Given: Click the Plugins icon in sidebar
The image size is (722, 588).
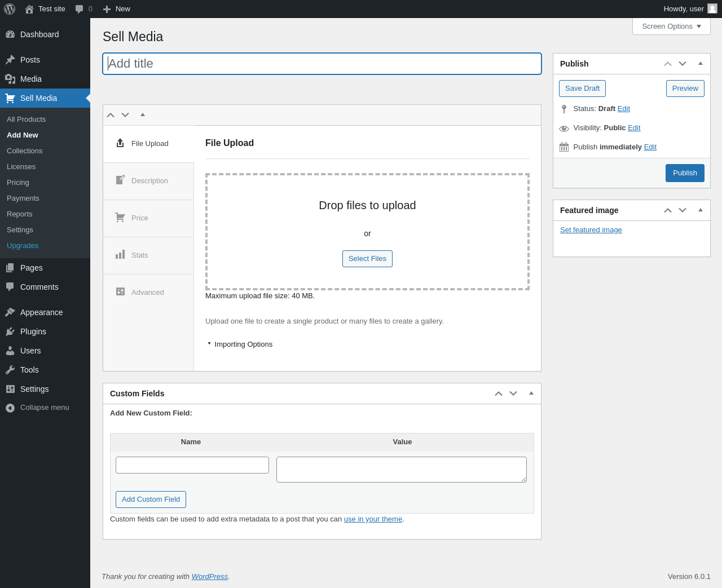Looking at the screenshot, I should point(10,331).
